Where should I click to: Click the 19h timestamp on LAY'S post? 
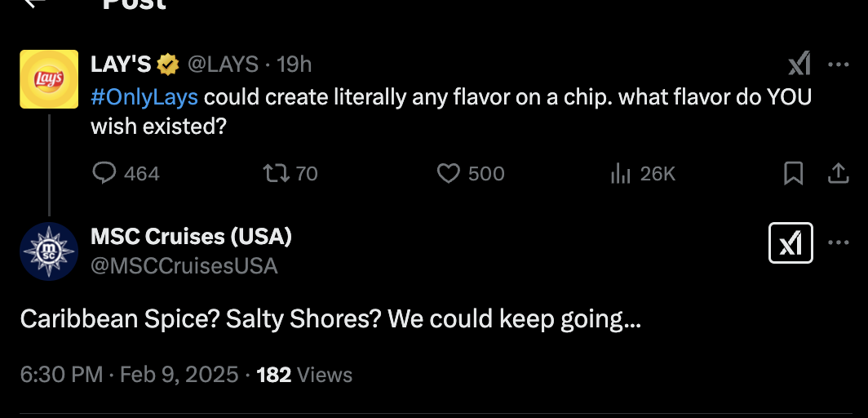point(294,64)
